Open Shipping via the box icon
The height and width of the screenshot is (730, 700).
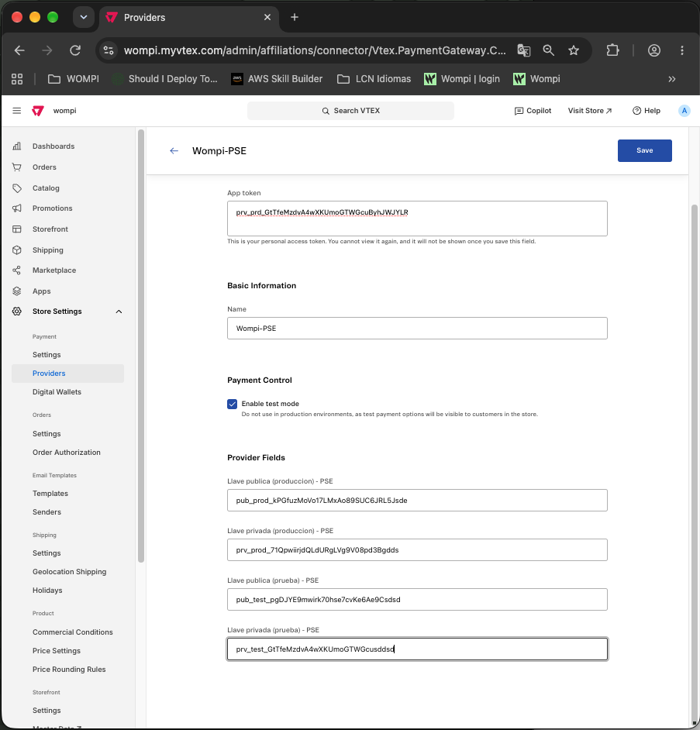pyautogui.click(x=17, y=250)
